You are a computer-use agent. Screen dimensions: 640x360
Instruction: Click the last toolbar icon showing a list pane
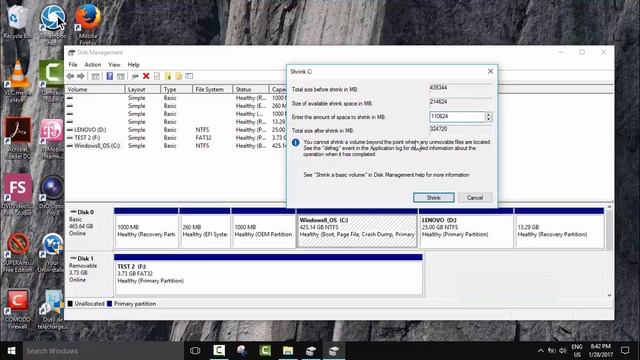pos(189,76)
